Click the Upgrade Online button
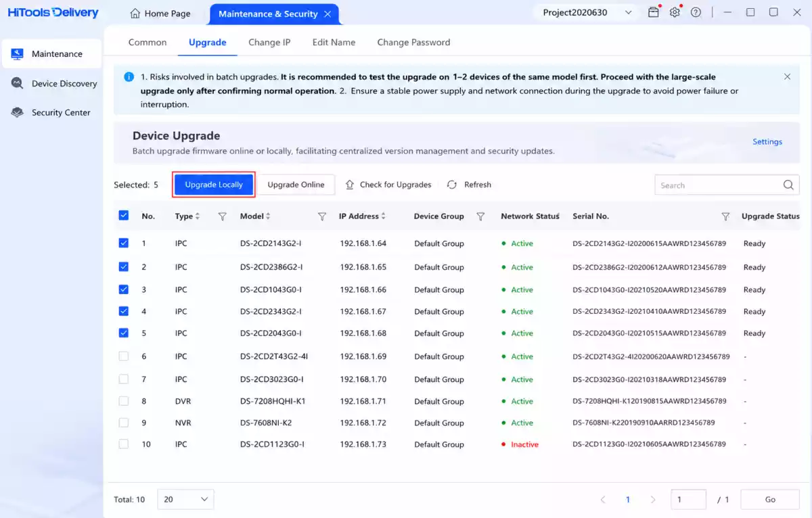This screenshot has height=518, width=812. click(x=296, y=185)
